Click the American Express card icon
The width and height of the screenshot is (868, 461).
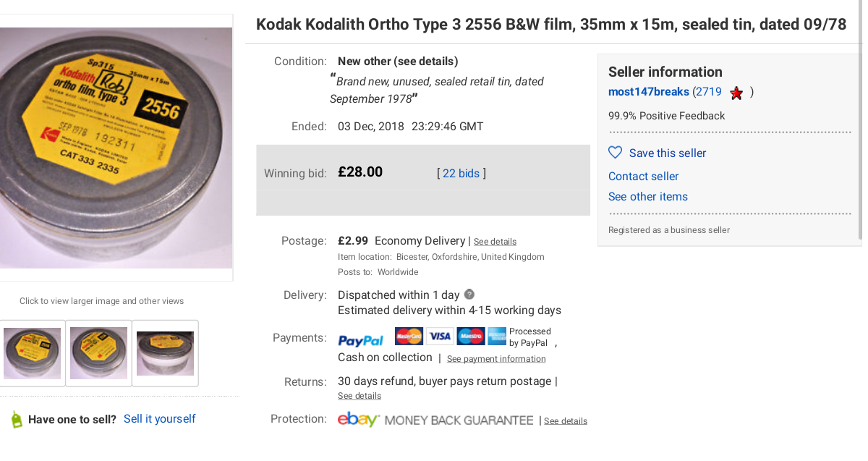coord(497,336)
